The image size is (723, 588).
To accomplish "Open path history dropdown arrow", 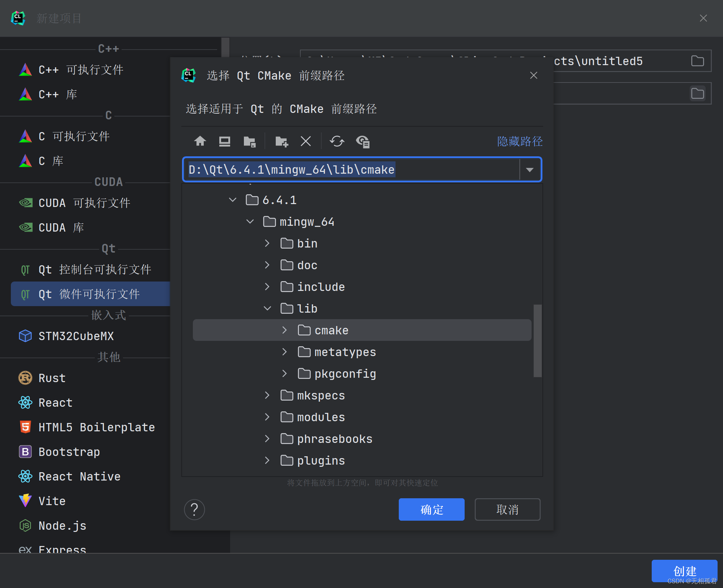I will pos(530,169).
